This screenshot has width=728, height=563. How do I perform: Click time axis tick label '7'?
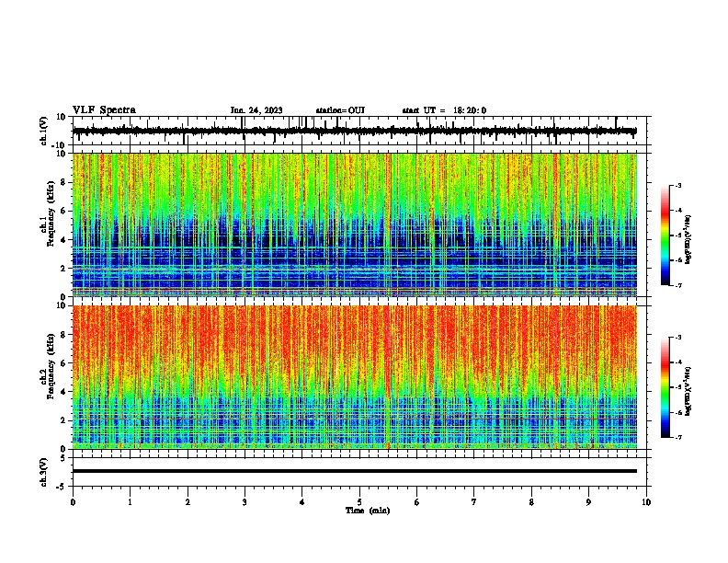474,502
